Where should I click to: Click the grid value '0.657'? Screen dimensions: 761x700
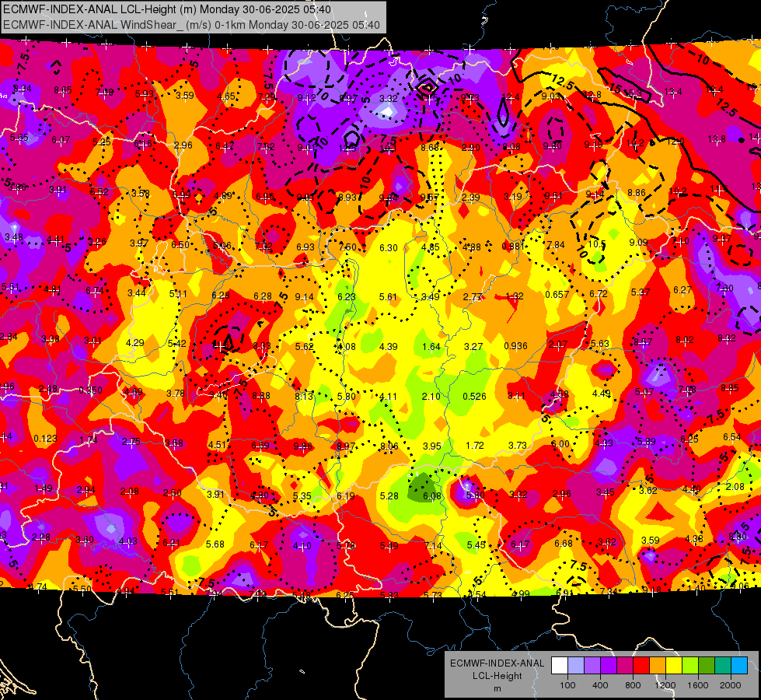coord(557,294)
